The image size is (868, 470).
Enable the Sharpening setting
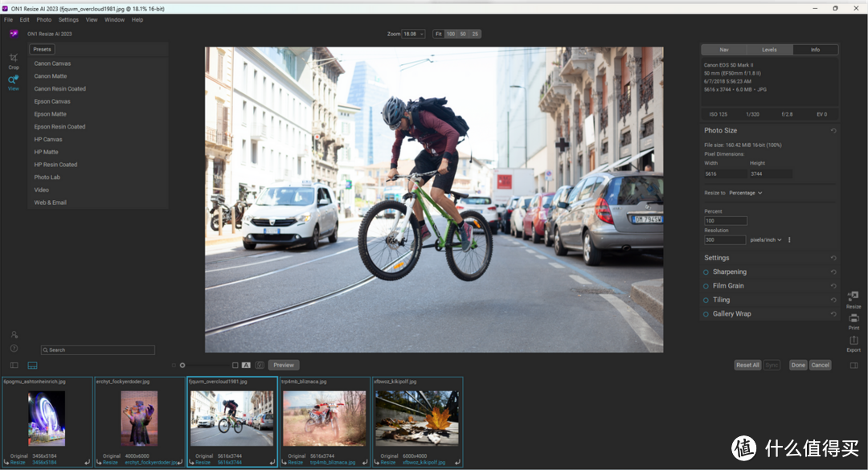coord(706,272)
